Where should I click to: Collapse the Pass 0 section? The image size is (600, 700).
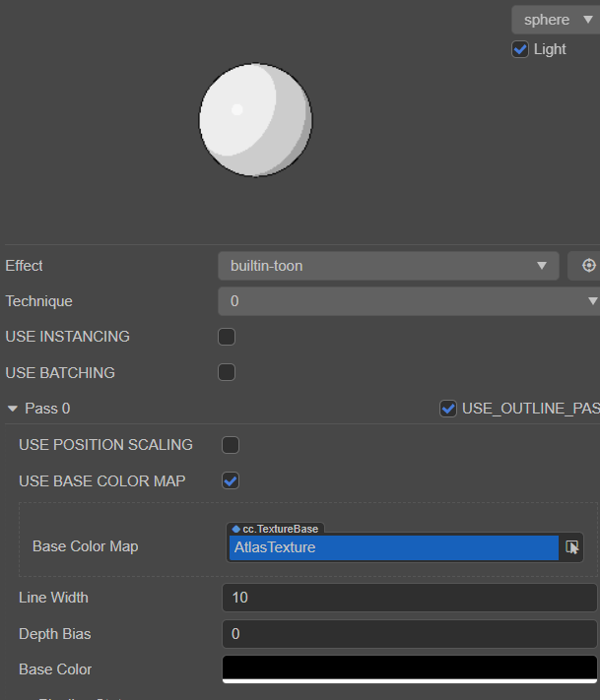(13, 409)
